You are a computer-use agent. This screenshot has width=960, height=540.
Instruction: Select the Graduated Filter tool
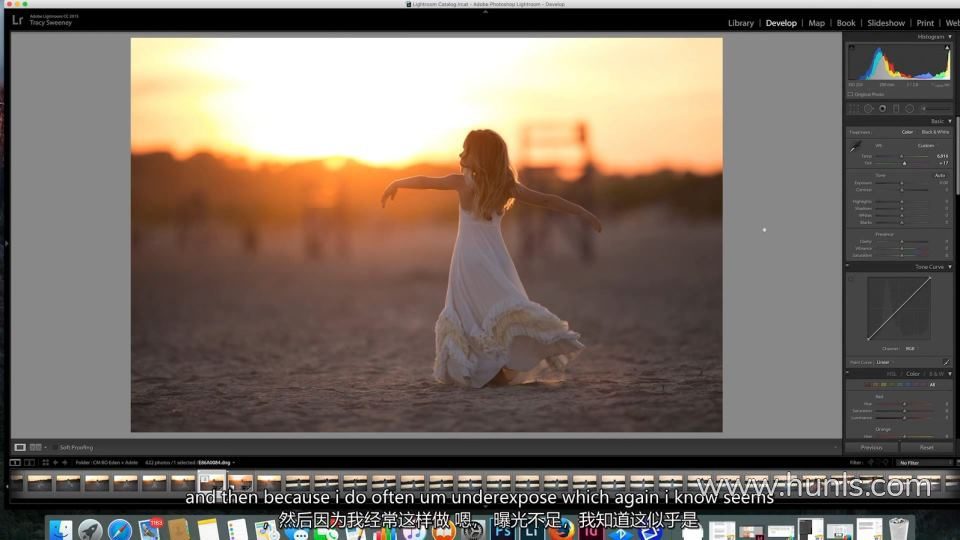pyautogui.click(x=896, y=108)
